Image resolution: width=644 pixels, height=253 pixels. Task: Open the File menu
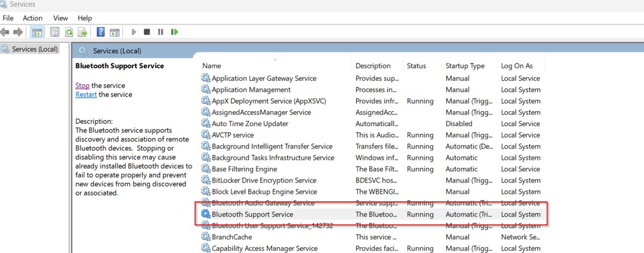(8, 18)
